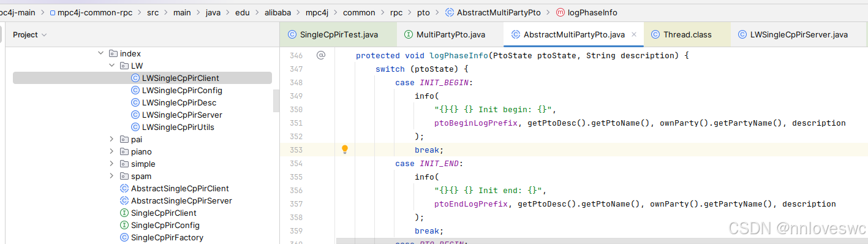Image resolution: width=868 pixels, height=244 pixels.
Task: Collapse the index folder
Action: coord(101,53)
